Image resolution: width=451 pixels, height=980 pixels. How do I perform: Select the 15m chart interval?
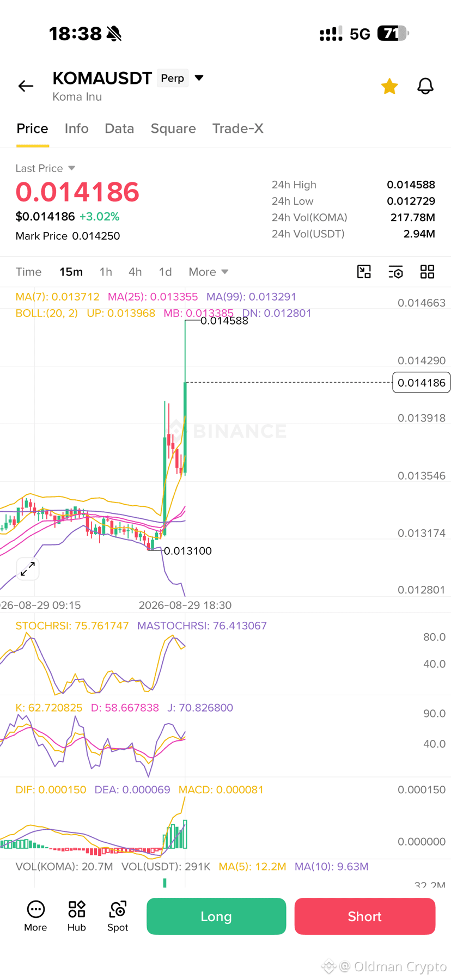pos(71,272)
